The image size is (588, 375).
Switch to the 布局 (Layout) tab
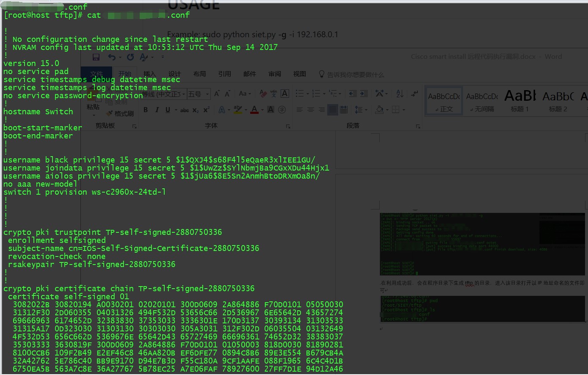click(199, 74)
